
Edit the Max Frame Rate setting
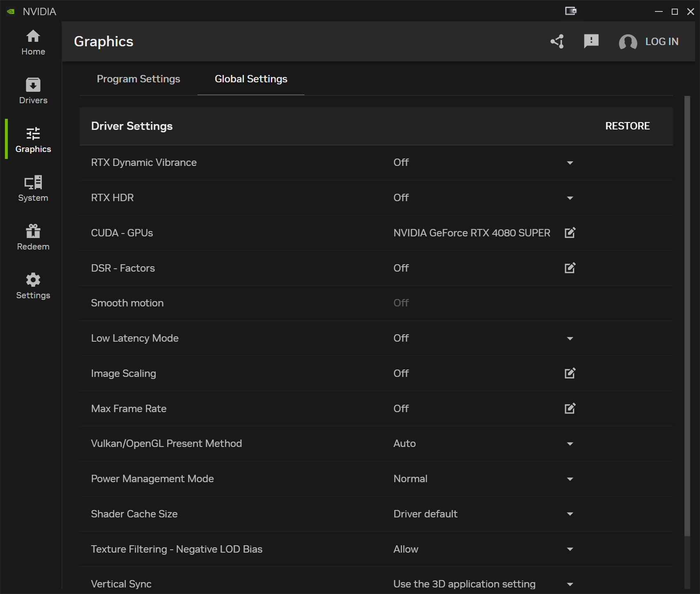pos(570,408)
